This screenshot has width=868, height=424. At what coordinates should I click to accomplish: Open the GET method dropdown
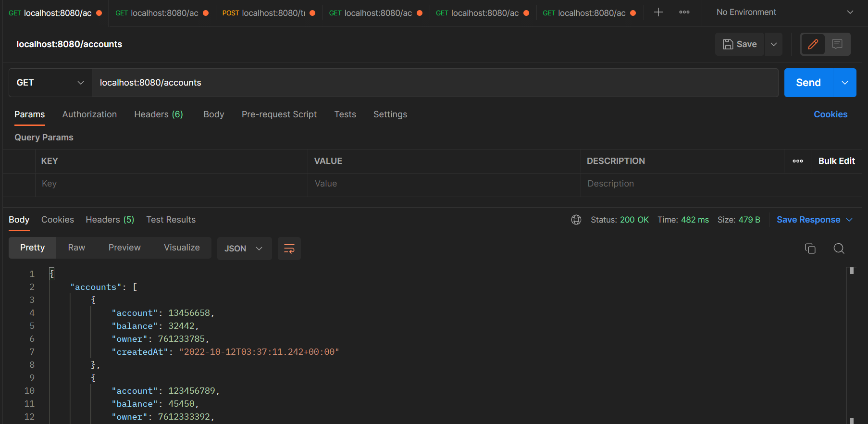[50, 83]
